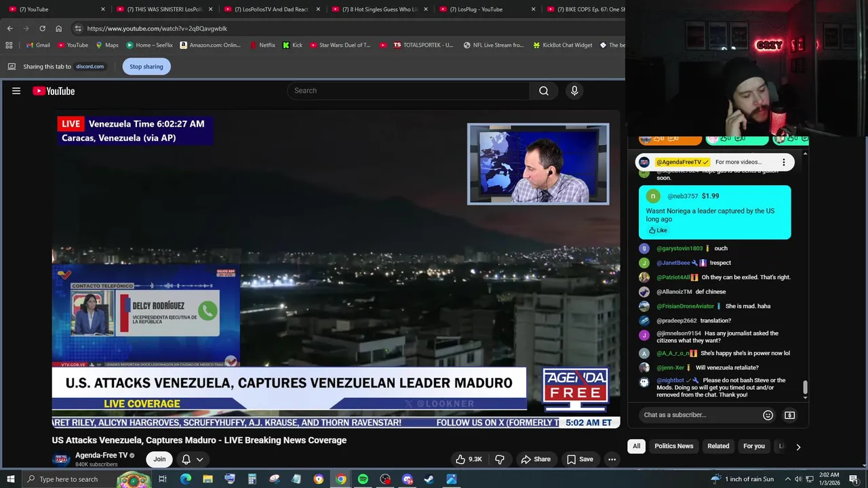Click the chat scrollbar thumb
The image size is (868, 488).
(x=805, y=388)
